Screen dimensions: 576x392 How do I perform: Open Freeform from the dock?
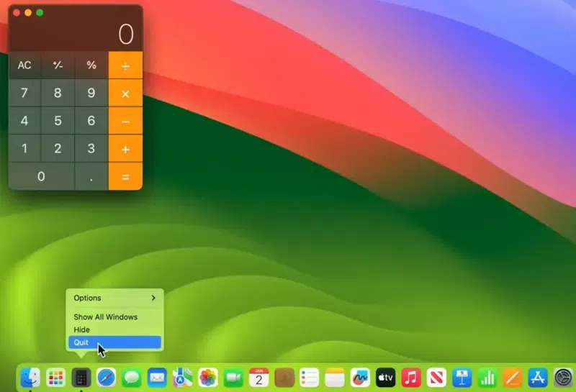pyautogui.click(x=360, y=378)
